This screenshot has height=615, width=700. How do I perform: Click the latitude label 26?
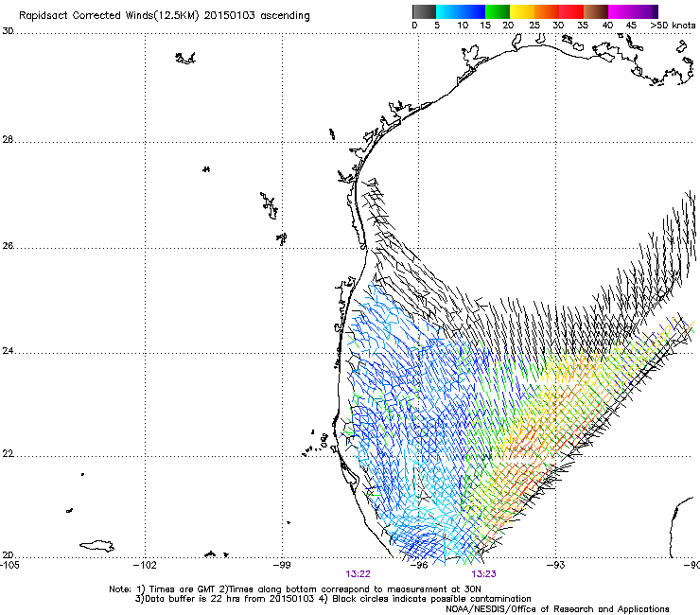[8, 246]
